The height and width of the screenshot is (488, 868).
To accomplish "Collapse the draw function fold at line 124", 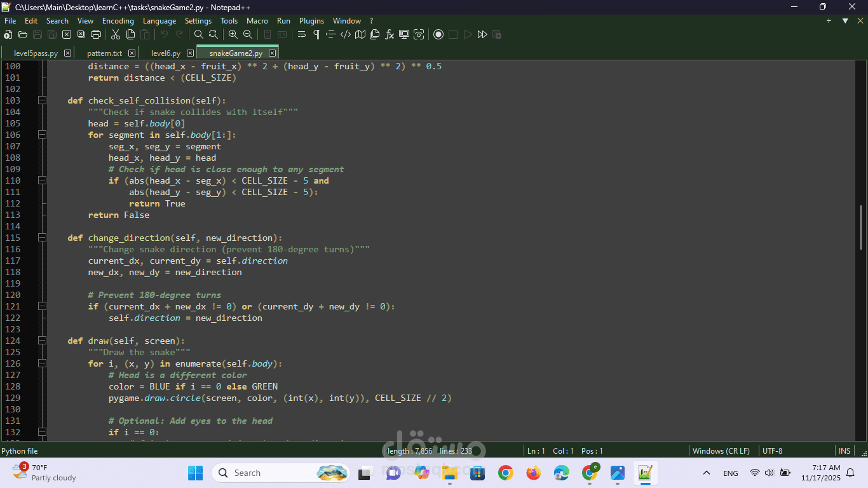I will [x=42, y=341].
